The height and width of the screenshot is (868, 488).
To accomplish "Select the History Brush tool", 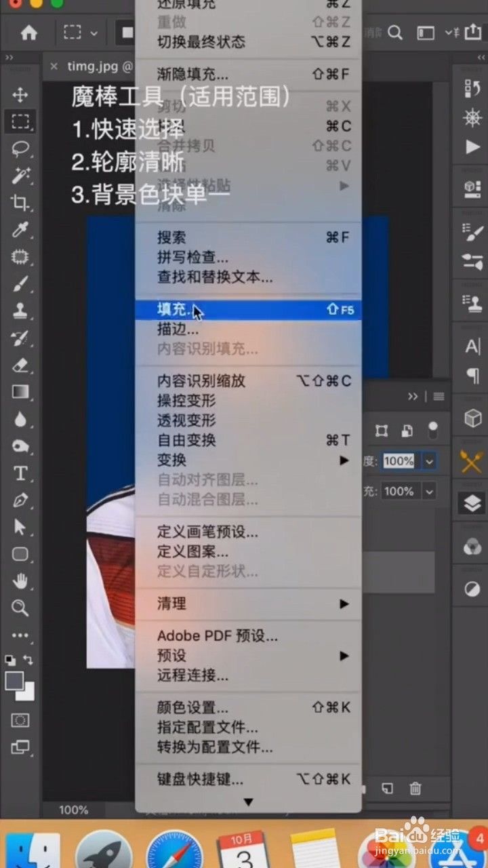I will [20, 338].
